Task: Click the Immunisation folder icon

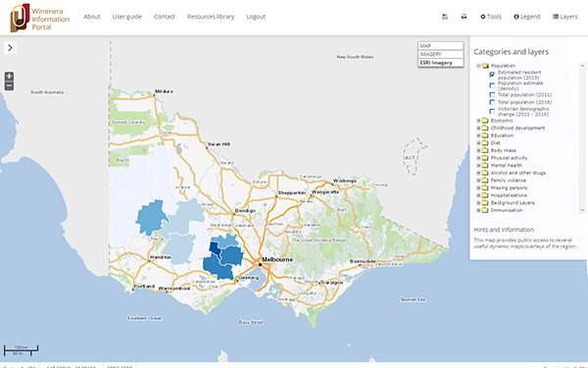Action: tap(485, 210)
